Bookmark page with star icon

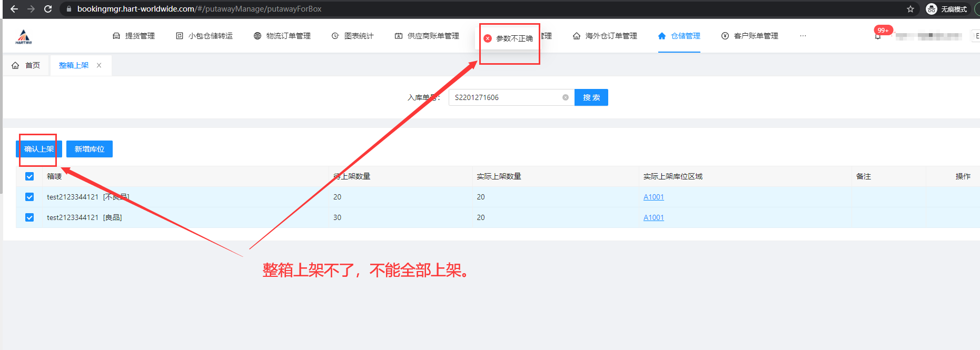910,9
